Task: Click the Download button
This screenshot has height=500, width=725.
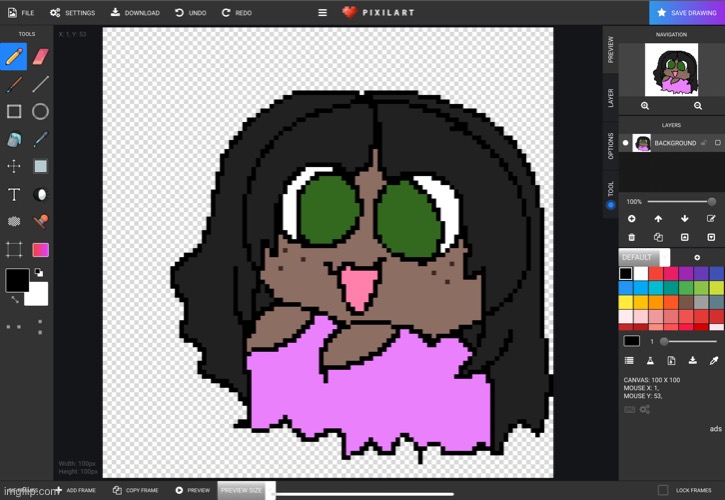Action: tap(135, 12)
